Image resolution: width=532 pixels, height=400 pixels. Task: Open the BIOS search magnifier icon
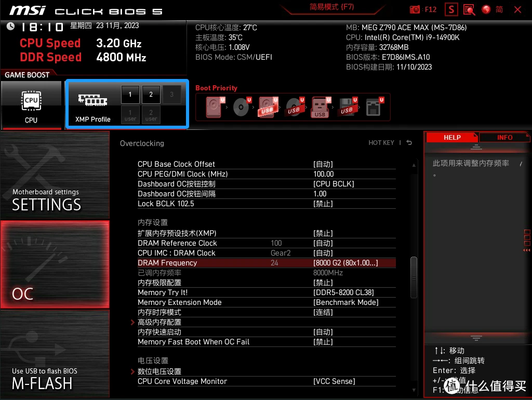469,9
